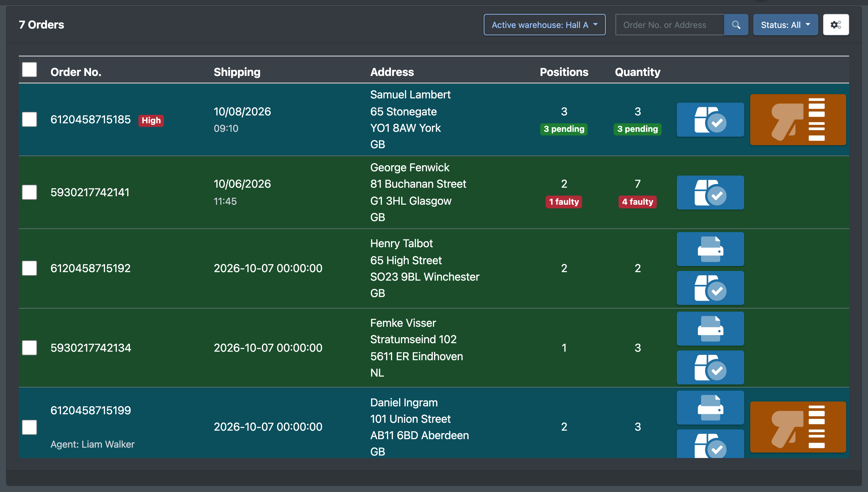Confirm packing for order 6120458715192
868x492 pixels.
click(x=710, y=288)
